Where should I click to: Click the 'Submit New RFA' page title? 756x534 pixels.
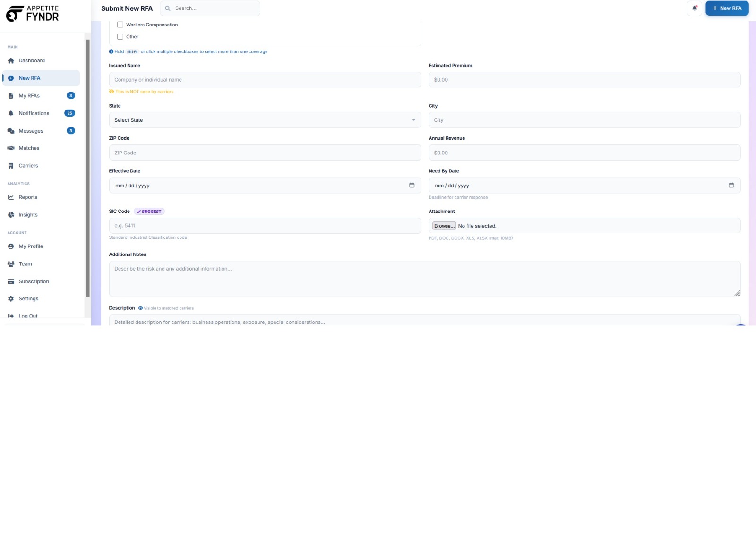point(127,8)
